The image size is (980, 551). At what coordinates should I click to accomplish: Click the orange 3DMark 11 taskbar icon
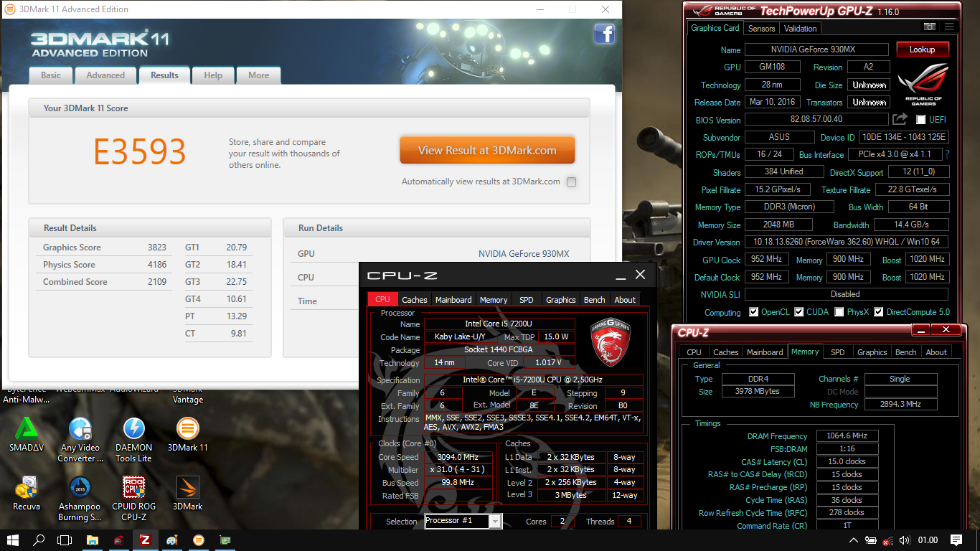point(199,540)
